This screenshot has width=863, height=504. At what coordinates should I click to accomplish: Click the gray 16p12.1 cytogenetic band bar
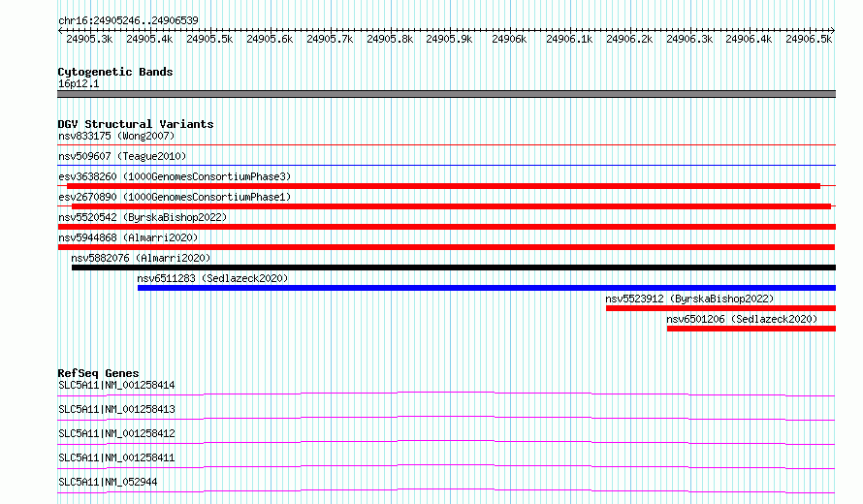[x=446, y=94]
